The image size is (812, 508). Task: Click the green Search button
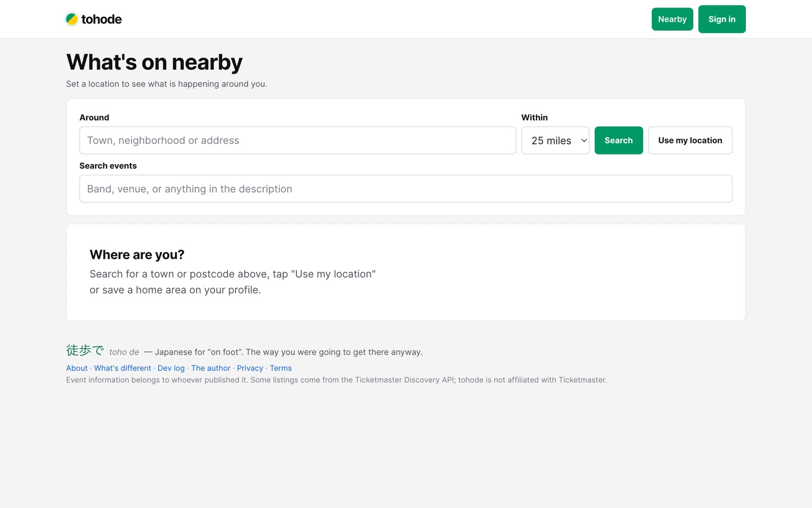(618, 140)
